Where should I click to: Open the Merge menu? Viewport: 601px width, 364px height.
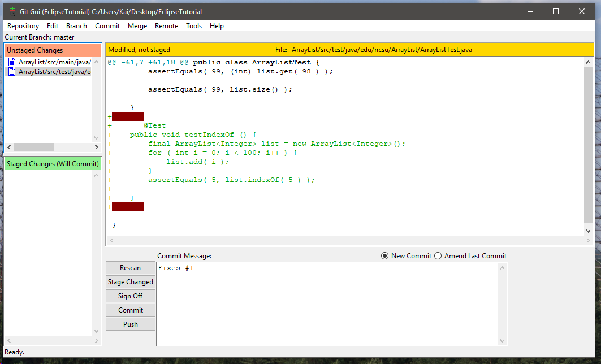click(137, 26)
